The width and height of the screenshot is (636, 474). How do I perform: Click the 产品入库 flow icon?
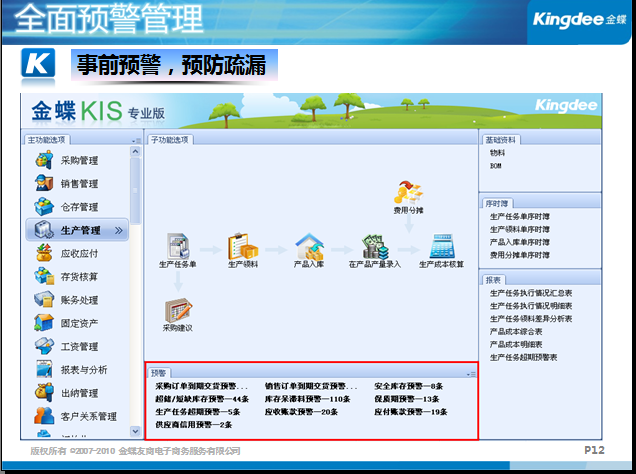click(309, 246)
